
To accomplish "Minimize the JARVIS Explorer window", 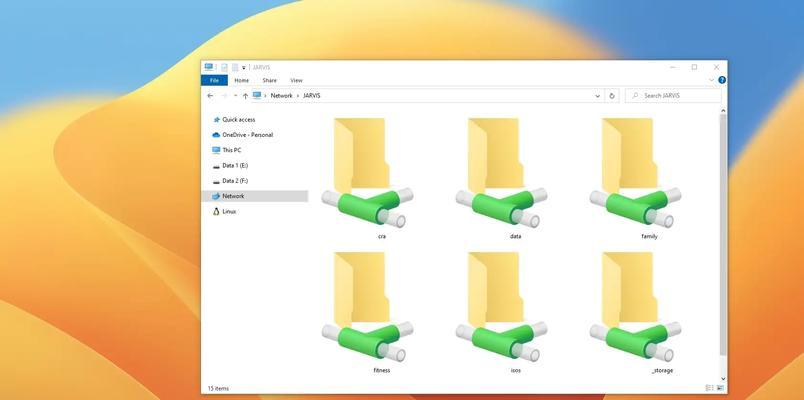I will [673, 67].
